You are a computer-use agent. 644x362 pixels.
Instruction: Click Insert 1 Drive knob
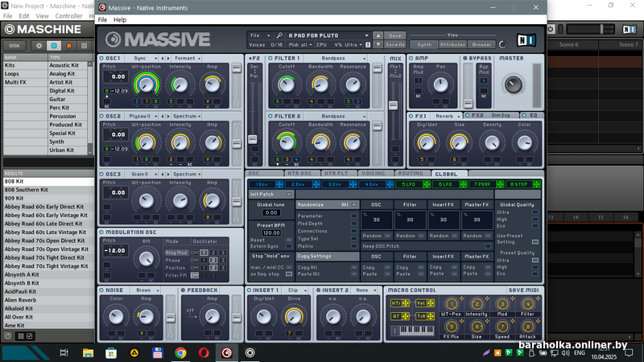click(293, 316)
